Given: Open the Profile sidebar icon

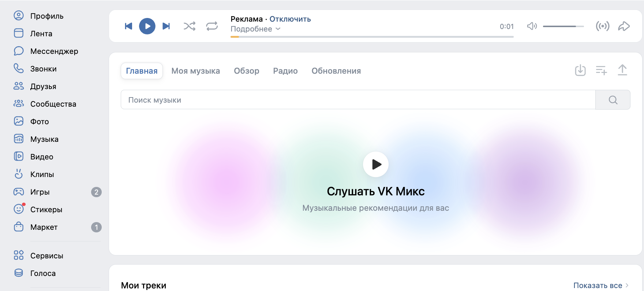Looking at the screenshot, I should point(19,15).
